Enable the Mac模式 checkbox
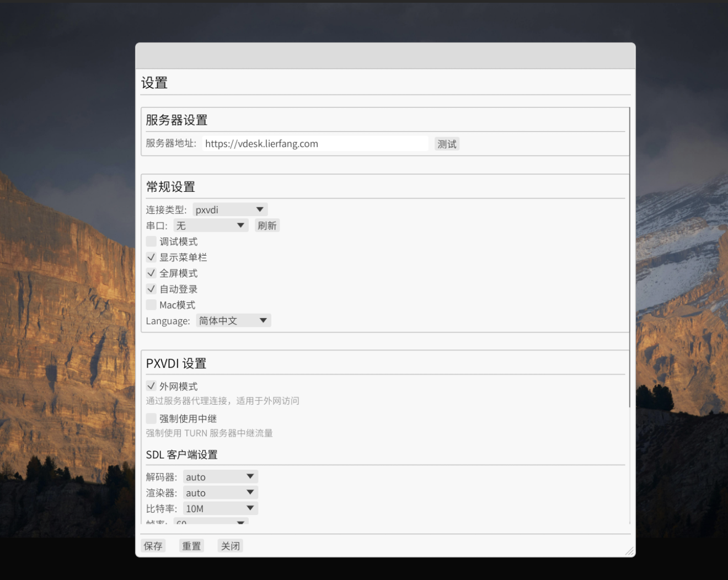728x580 pixels. [151, 305]
